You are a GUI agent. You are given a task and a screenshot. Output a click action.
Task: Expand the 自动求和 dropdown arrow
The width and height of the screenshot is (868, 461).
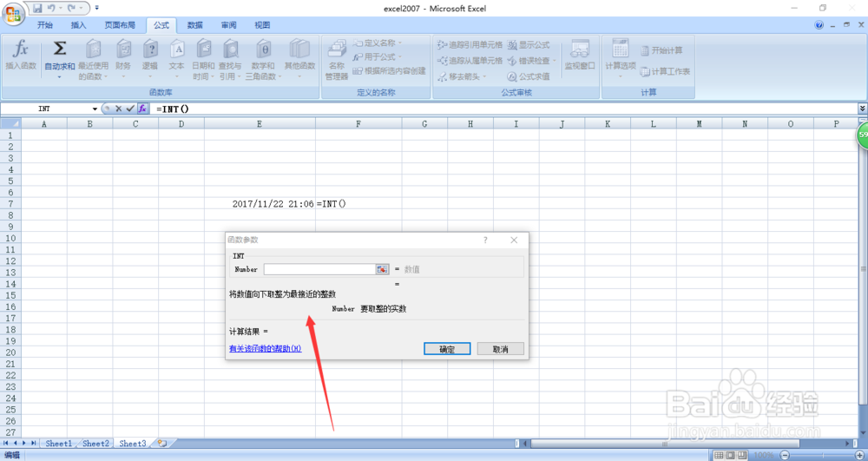60,76
